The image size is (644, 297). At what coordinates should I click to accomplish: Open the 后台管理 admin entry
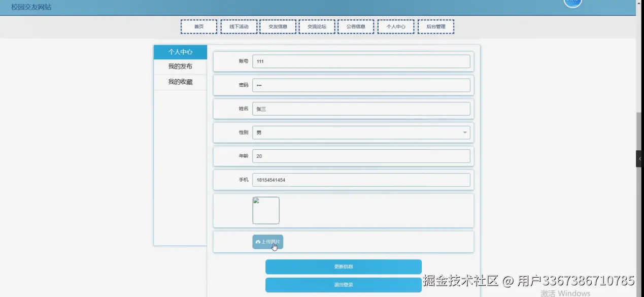(x=435, y=26)
